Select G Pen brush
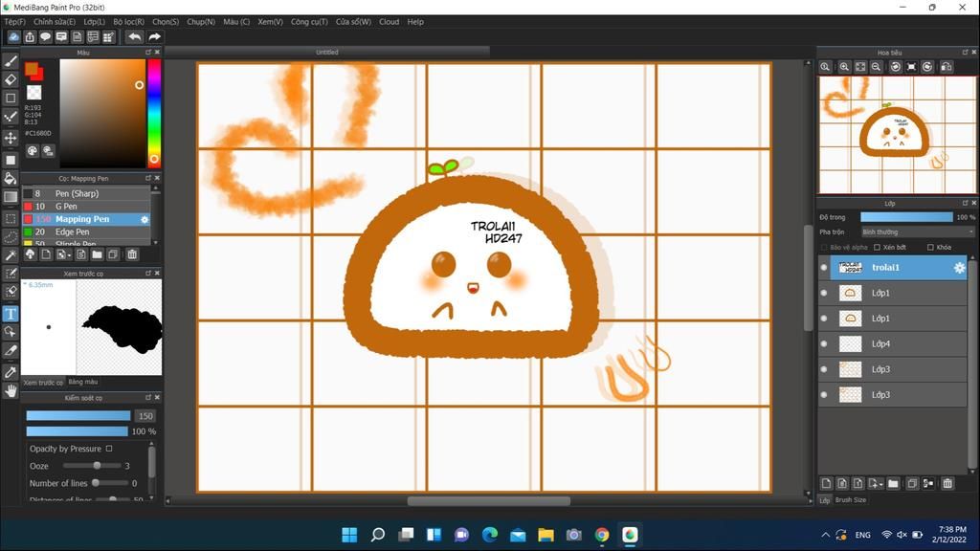The width and height of the screenshot is (980, 551). pos(86,207)
